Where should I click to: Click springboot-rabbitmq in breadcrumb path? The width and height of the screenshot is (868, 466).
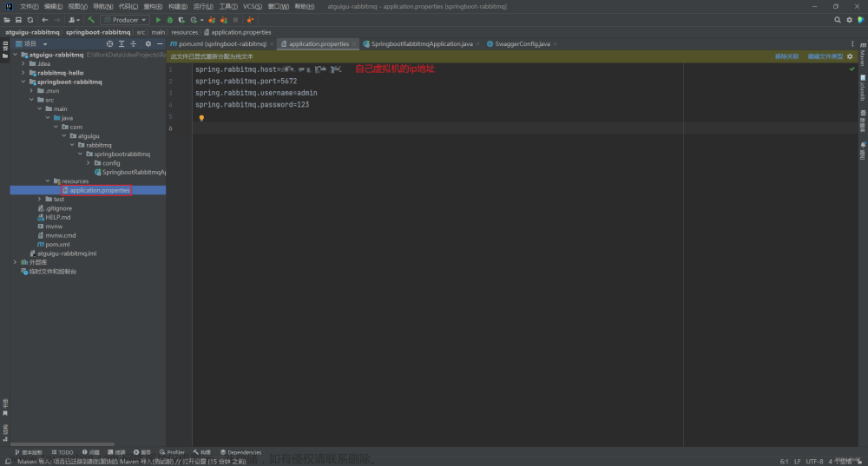tap(98, 33)
